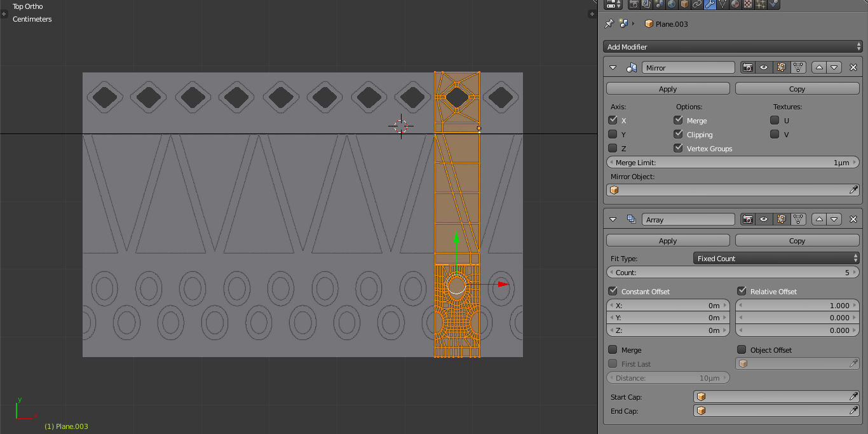Image resolution: width=868 pixels, height=434 pixels.
Task: Select the World properties globe icon
Action: [671, 4]
